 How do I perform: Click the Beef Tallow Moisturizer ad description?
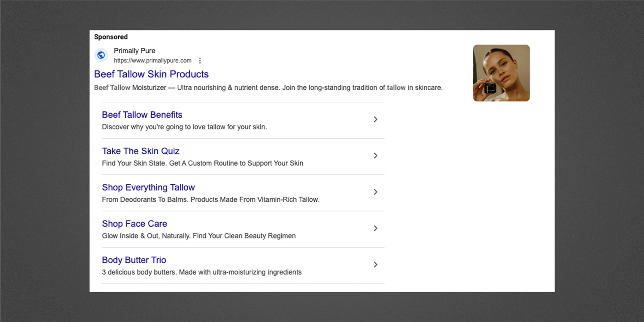pyautogui.click(x=268, y=88)
